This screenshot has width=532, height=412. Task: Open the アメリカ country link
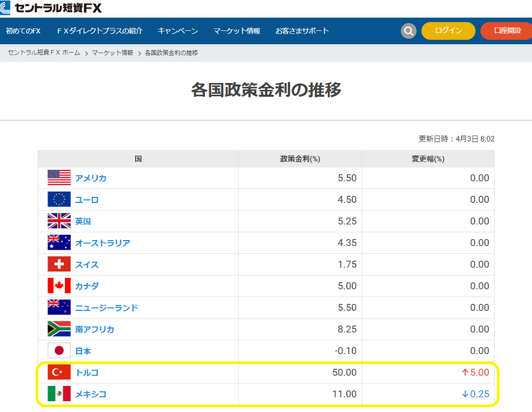click(90, 178)
